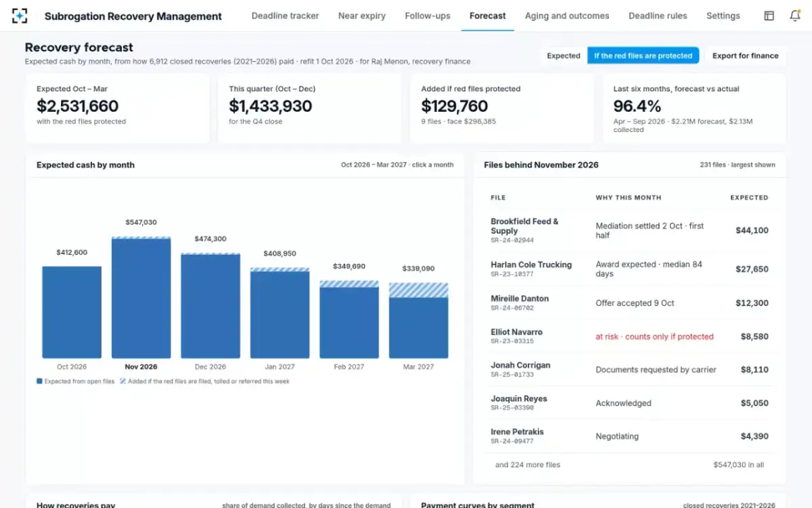Open the Mireille Danton file
This screenshot has width=812, height=508.
[629, 303]
